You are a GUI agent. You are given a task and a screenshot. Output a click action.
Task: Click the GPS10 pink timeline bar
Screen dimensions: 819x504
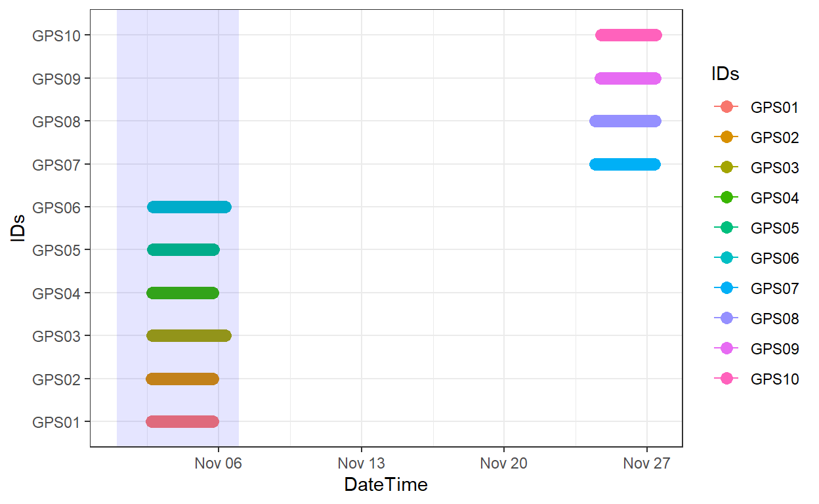click(x=629, y=35)
